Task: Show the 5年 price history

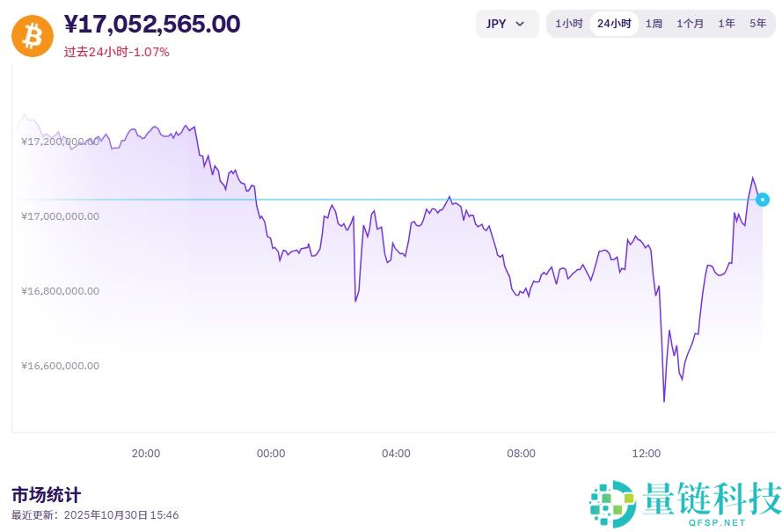Action: pyautogui.click(x=758, y=24)
